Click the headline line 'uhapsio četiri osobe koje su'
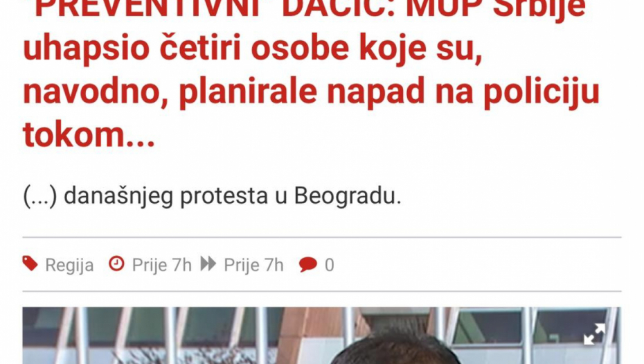The width and height of the screenshot is (644, 364). click(x=253, y=49)
